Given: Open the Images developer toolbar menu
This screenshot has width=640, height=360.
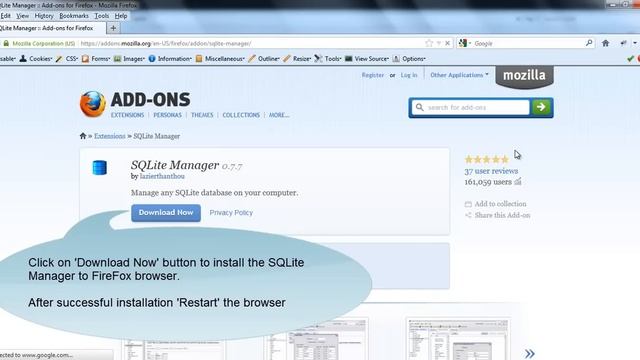Looking at the screenshot, I should [129, 59].
